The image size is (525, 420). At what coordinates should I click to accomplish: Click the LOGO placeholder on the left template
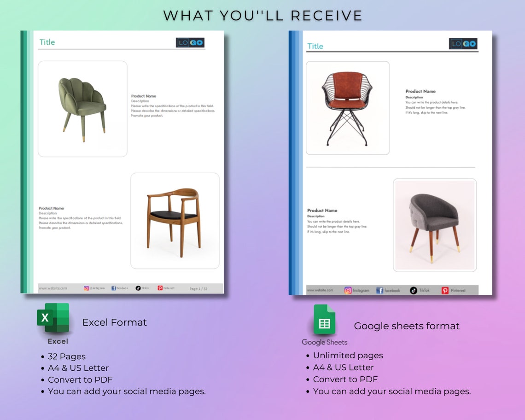189,42
